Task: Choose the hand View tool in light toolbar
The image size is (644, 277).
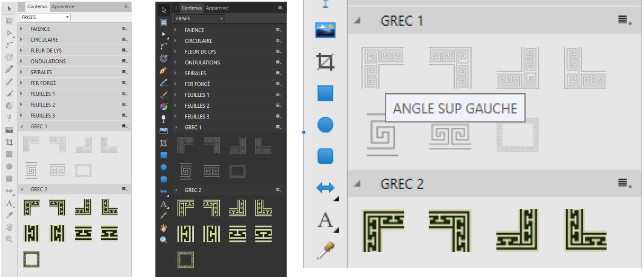Action: pyautogui.click(x=9, y=227)
